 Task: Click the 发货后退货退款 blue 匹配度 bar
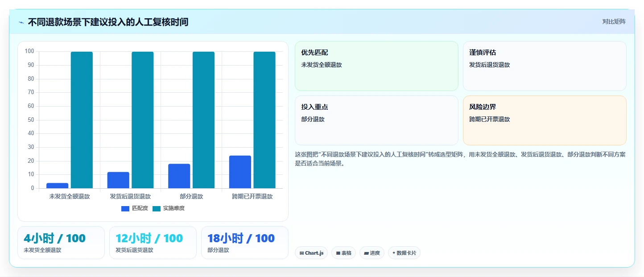pyautogui.click(x=118, y=180)
